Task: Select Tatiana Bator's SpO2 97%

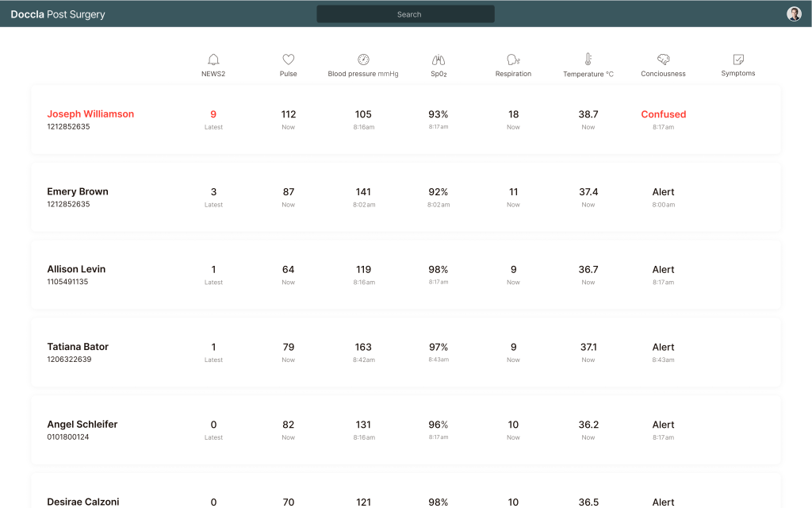Action: click(438, 347)
